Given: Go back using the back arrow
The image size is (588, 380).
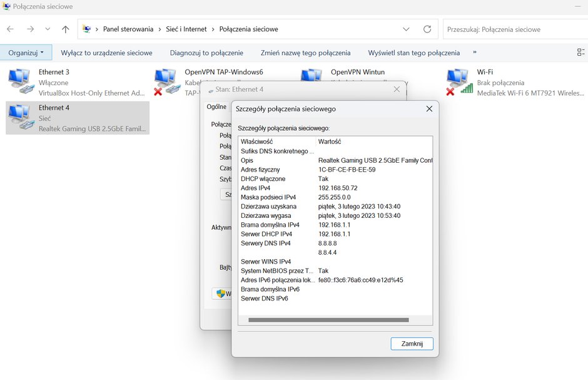Looking at the screenshot, I should 10,29.
